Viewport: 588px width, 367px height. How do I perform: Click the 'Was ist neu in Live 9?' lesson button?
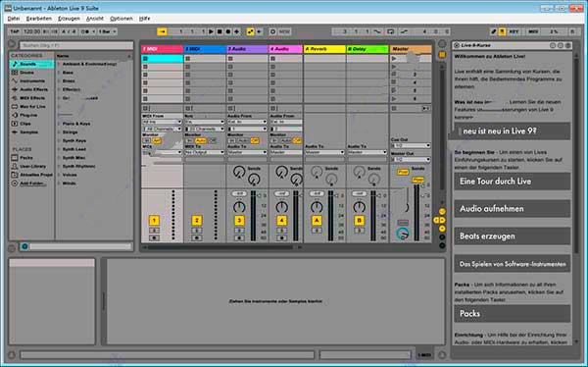513,131
